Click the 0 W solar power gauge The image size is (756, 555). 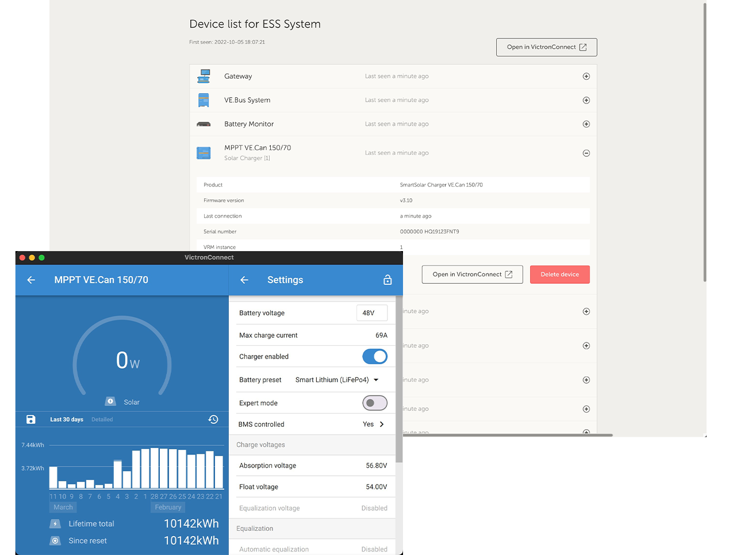(122, 356)
